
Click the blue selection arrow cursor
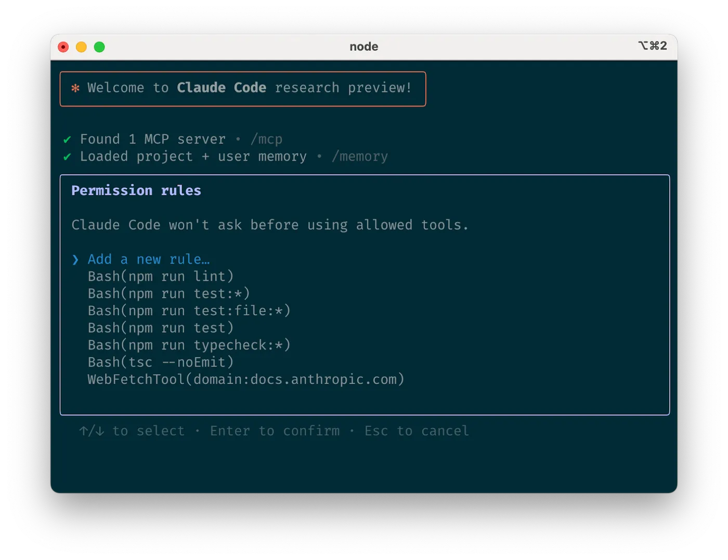75,259
